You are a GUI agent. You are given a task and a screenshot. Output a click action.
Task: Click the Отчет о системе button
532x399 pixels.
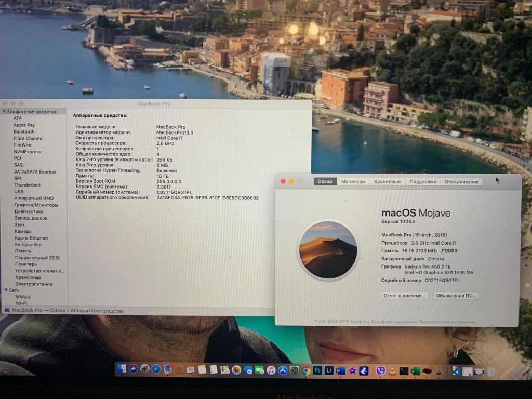coord(404,296)
